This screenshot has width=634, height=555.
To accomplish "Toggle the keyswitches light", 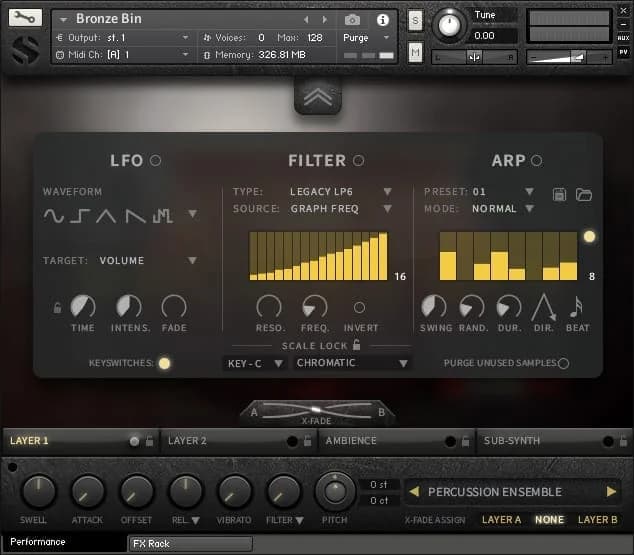I will 164,363.
